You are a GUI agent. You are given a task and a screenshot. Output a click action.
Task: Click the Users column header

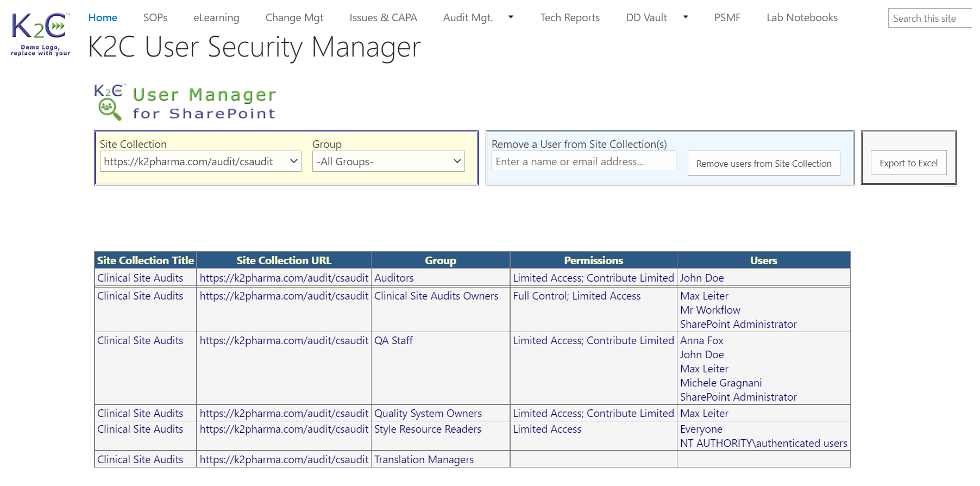[764, 260]
